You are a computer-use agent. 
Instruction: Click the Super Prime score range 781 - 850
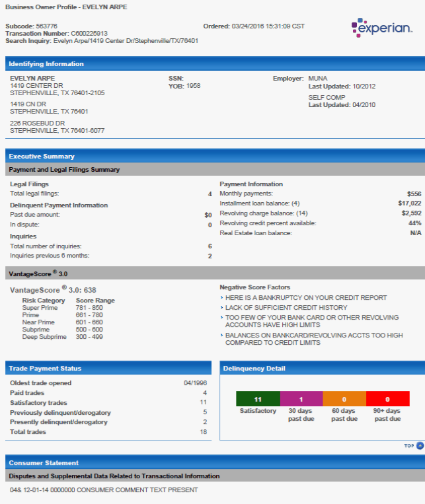click(x=89, y=308)
